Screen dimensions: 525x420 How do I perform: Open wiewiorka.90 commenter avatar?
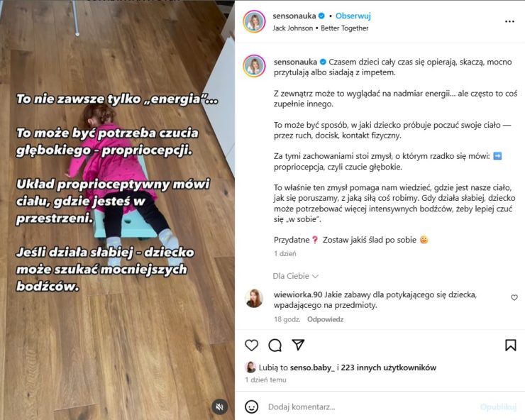coord(254,298)
